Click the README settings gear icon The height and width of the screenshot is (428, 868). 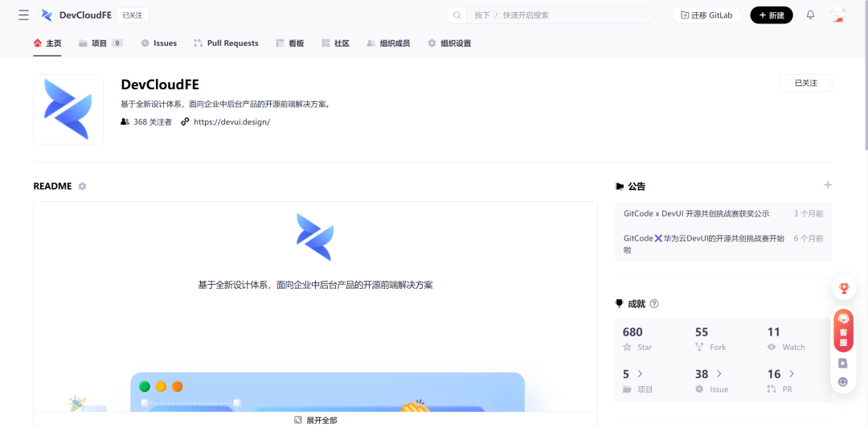coord(83,187)
